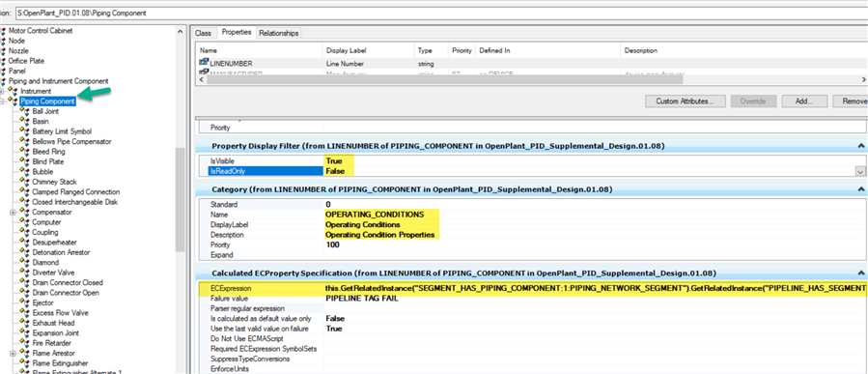Click the Flame Extinguisher class icon
The image size is (868, 374).
click(25, 363)
